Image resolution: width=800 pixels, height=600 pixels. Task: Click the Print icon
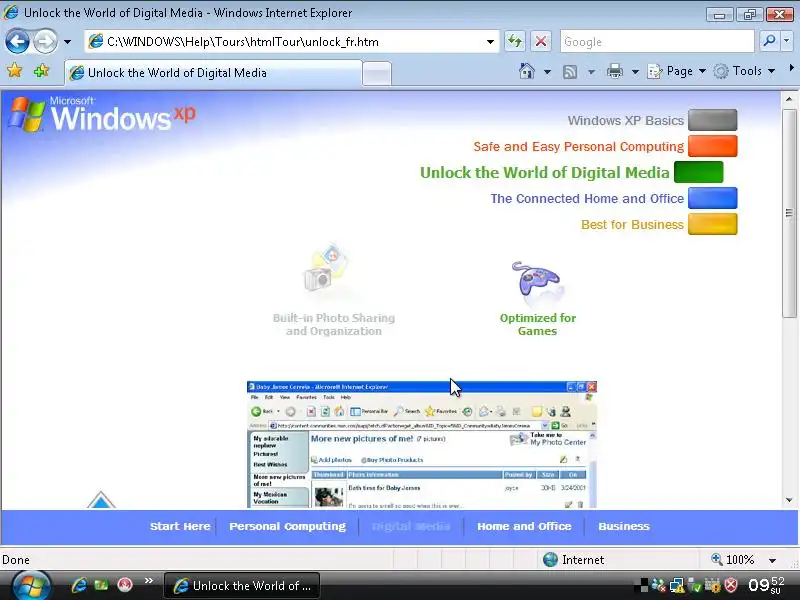615,71
